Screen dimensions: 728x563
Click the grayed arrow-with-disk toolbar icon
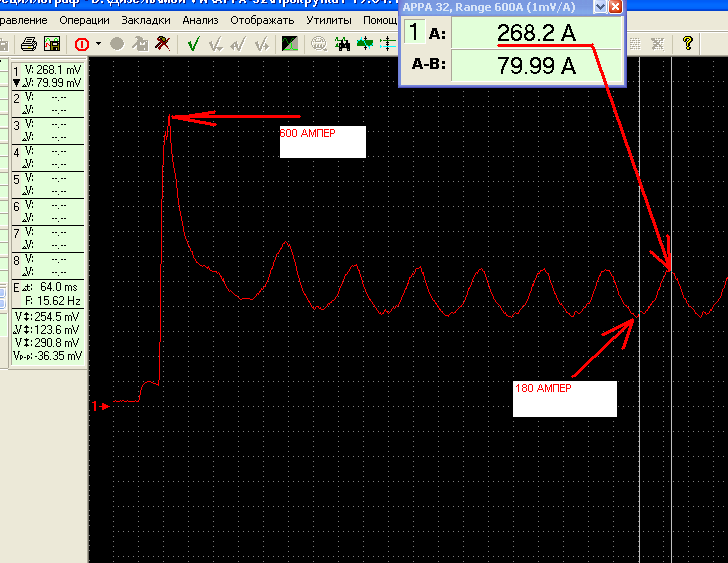pyautogui.click(x=140, y=44)
